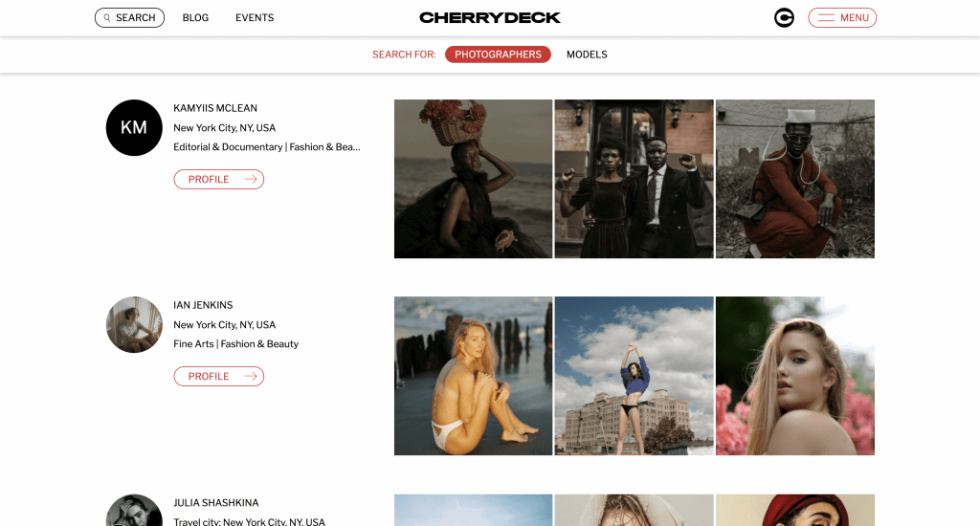The width and height of the screenshot is (980, 526).
Task: Click arrow icon on Kamyiis McLean's Profile button
Action: pyautogui.click(x=251, y=179)
